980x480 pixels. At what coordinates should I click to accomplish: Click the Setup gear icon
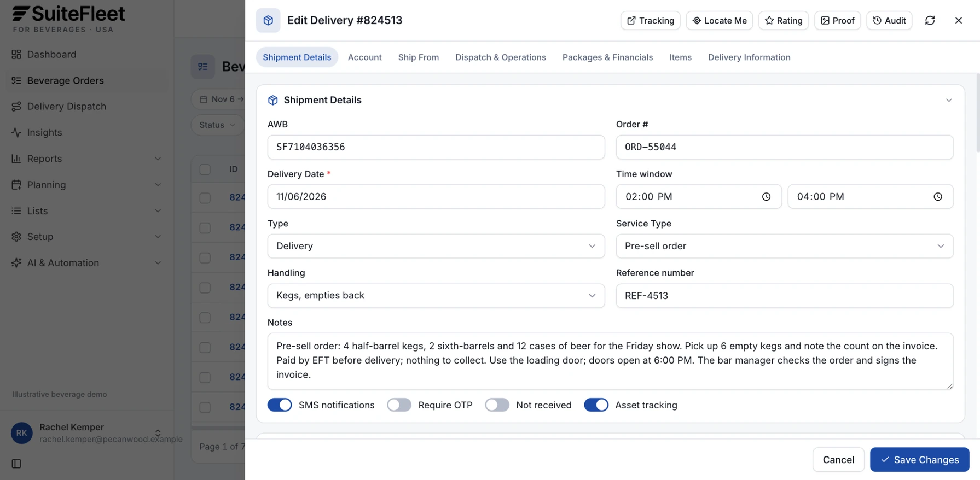[16, 237]
